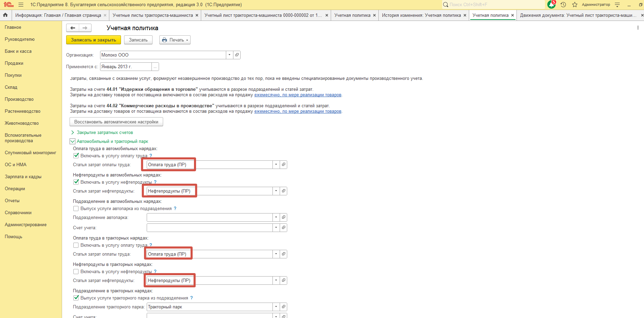
Task: Uncheck Выпуск услуги тракторного парка из подразделения
Action: pyautogui.click(x=76, y=298)
